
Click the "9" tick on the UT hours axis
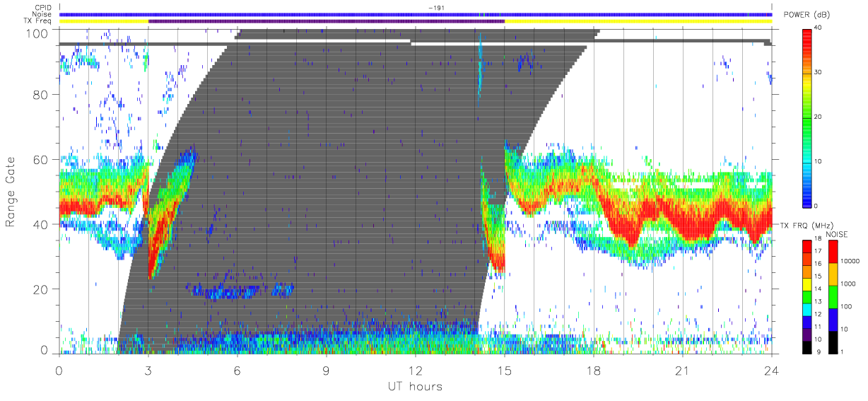coord(327,370)
